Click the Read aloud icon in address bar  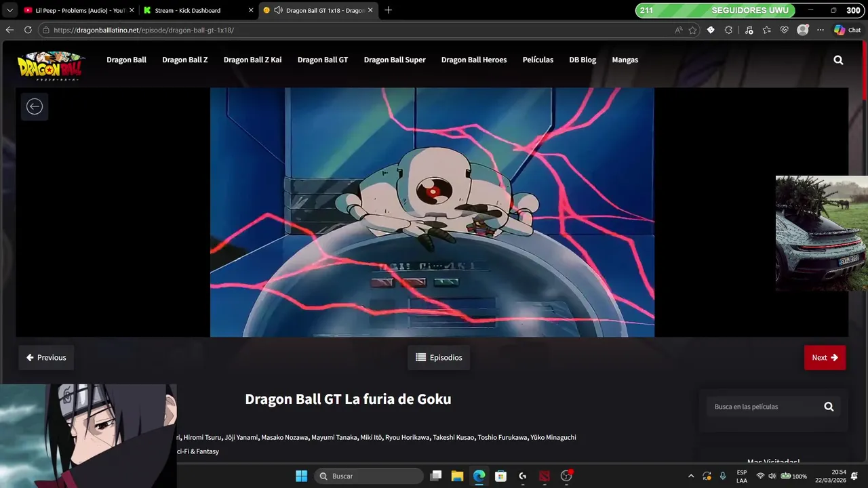click(679, 30)
